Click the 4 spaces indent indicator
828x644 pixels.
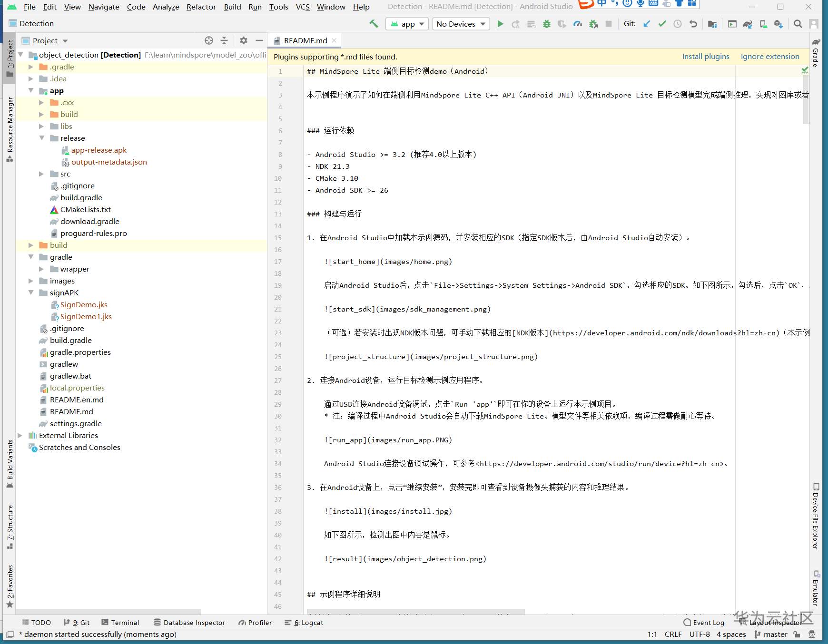(731, 634)
